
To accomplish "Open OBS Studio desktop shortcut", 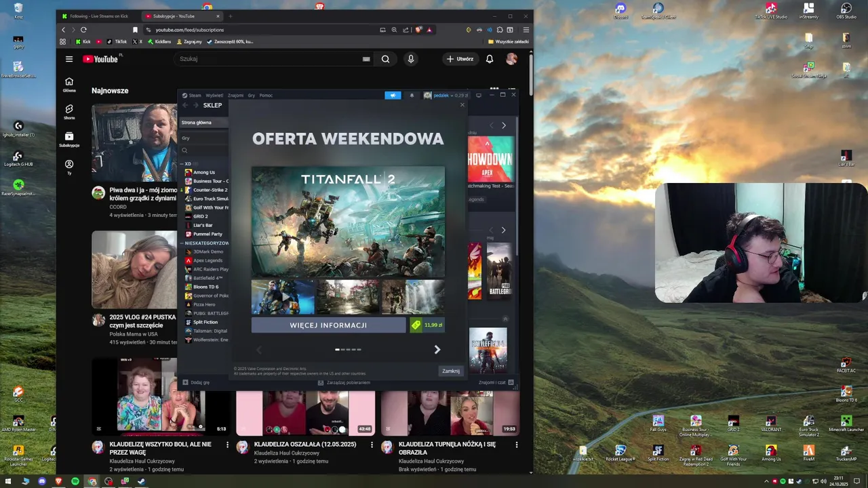I will coord(846,11).
